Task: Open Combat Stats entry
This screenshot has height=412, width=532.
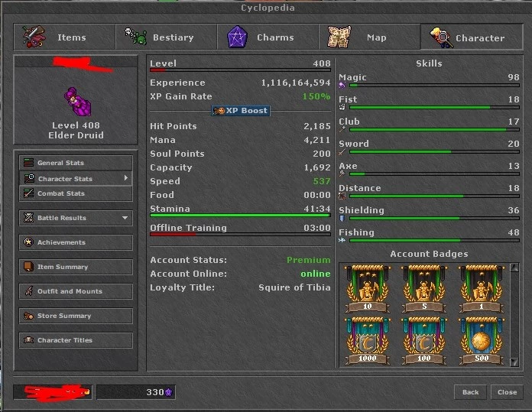Action: (76, 193)
